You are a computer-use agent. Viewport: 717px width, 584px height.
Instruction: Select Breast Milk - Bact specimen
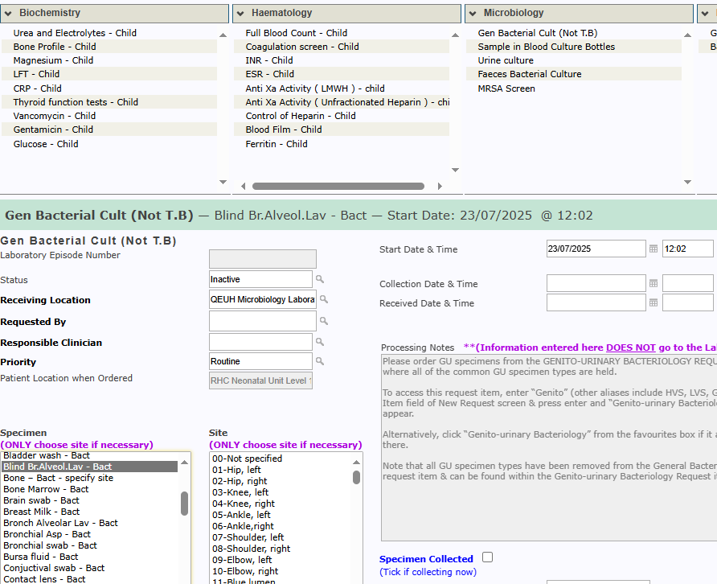pos(44,512)
